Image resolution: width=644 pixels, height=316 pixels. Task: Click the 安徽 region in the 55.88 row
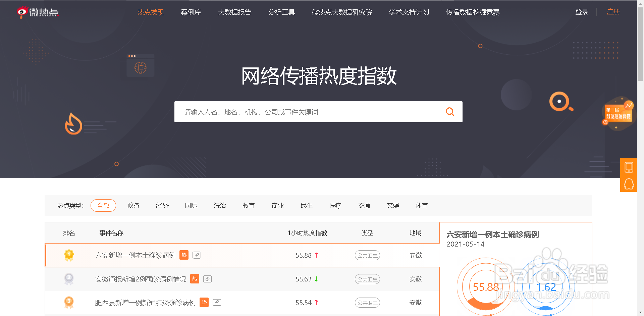point(415,255)
